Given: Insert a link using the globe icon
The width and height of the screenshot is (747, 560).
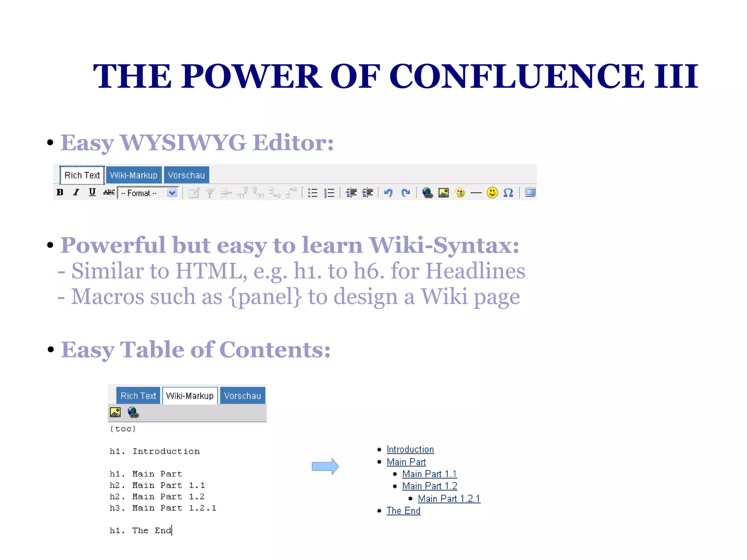Looking at the screenshot, I should click(427, 193).
